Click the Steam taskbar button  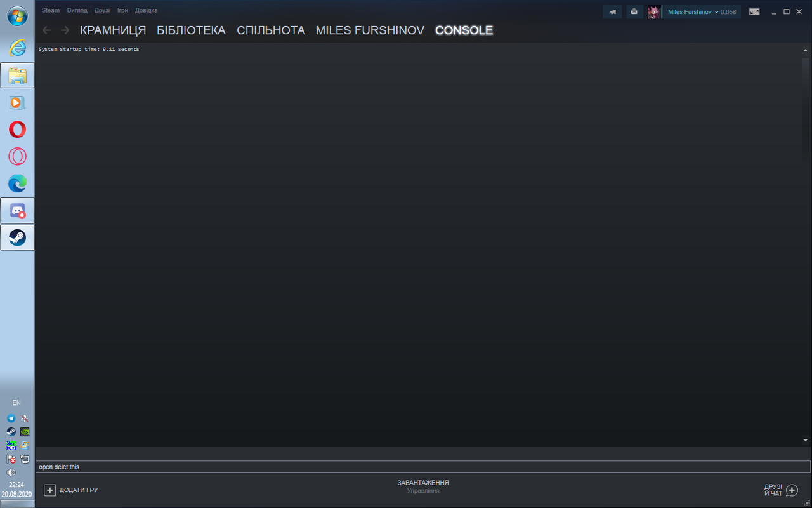click(17, 237)
